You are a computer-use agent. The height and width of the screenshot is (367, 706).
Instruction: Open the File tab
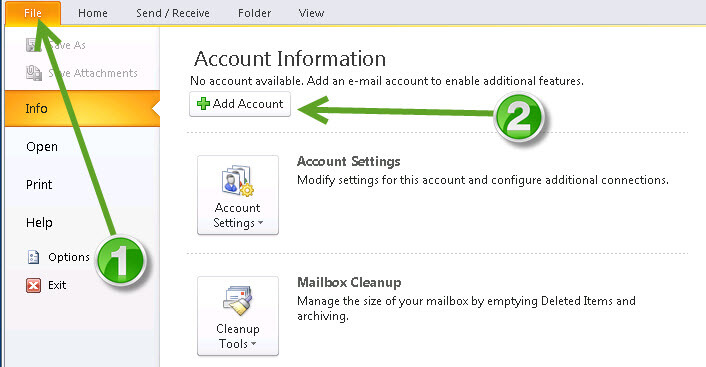coord(33,13)
